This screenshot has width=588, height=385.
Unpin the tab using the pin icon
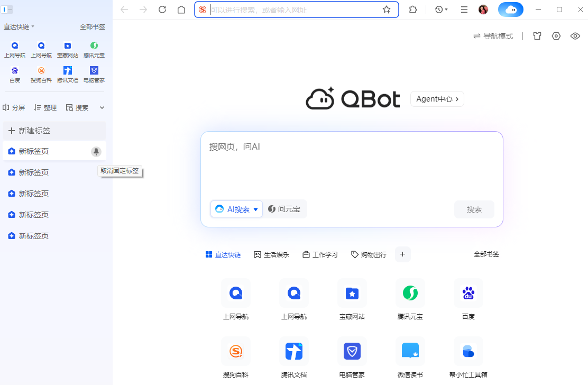[97, 151]
